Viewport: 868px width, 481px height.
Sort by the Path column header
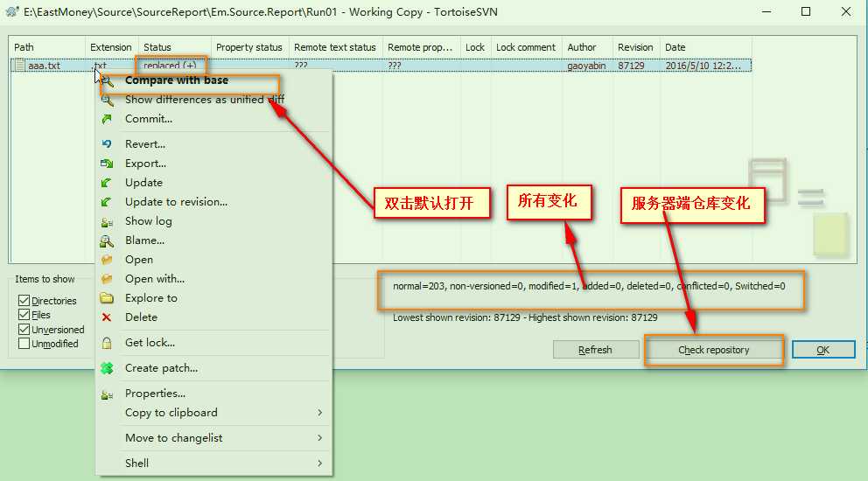47,47
